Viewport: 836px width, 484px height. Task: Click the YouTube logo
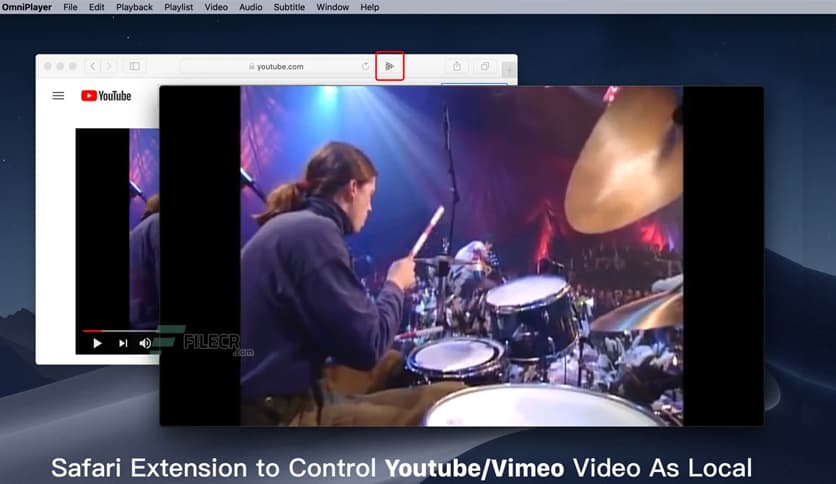click(x=106, y=96)
